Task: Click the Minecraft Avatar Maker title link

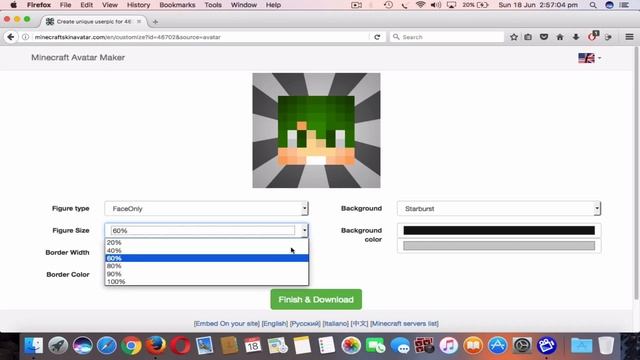Action: click(78, 58)
